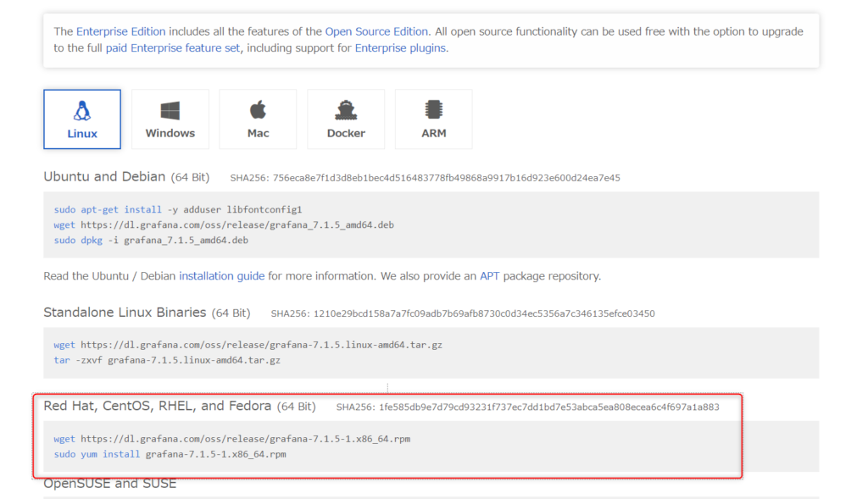Select the Docker whale icon
Image resolution: width=868 pixels, height=499 pixels.
(x=346, y=110)
